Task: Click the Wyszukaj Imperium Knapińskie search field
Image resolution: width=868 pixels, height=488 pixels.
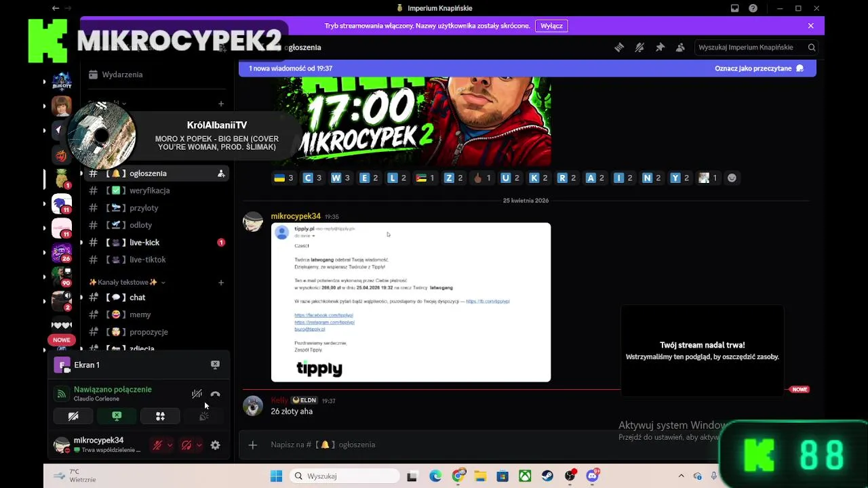Action: pyautogui.click(x=755, y=47)
